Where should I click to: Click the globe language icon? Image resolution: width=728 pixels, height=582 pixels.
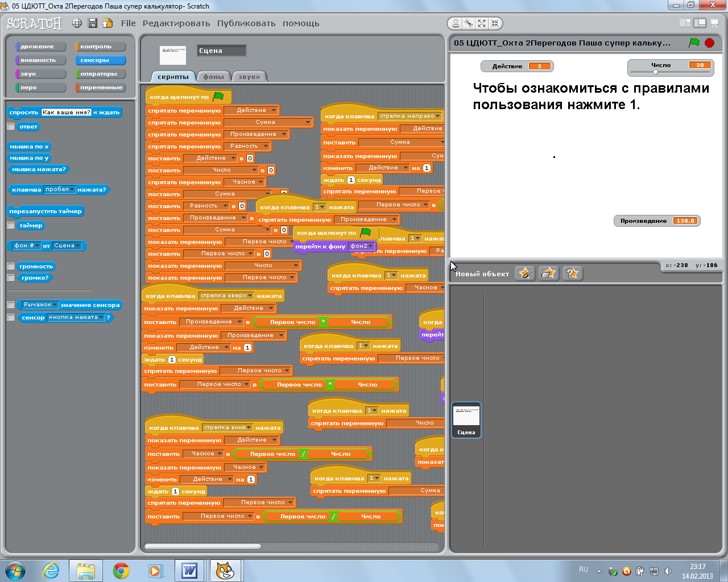(x=77, y=23)
